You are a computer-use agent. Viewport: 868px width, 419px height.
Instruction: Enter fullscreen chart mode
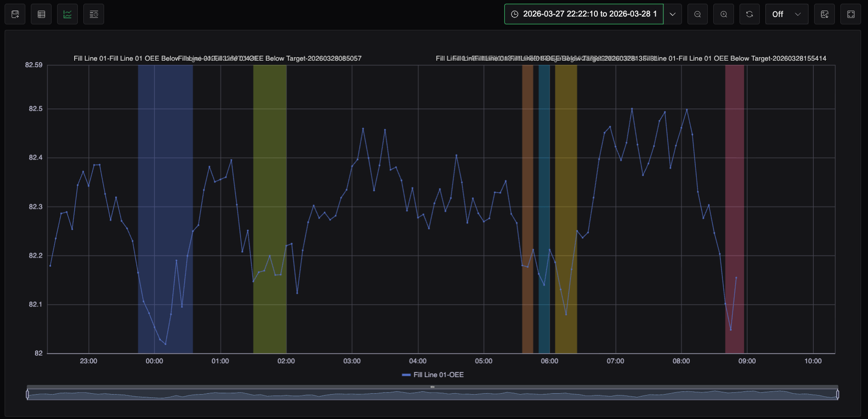tap(851, 14)
